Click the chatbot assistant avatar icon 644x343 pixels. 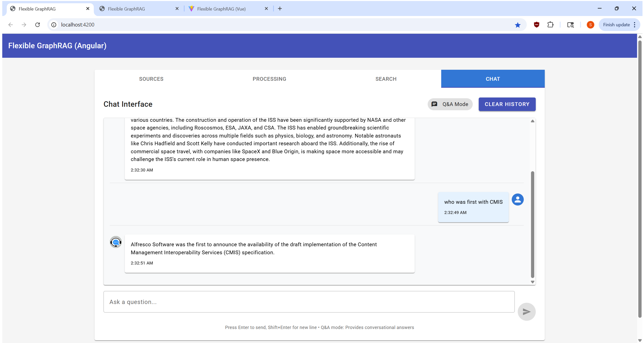[116, 242]
